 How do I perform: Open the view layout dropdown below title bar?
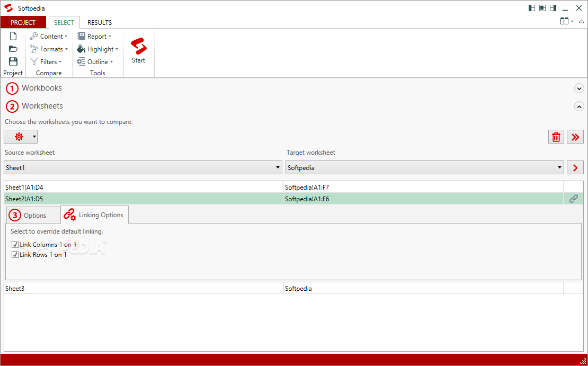567,21
